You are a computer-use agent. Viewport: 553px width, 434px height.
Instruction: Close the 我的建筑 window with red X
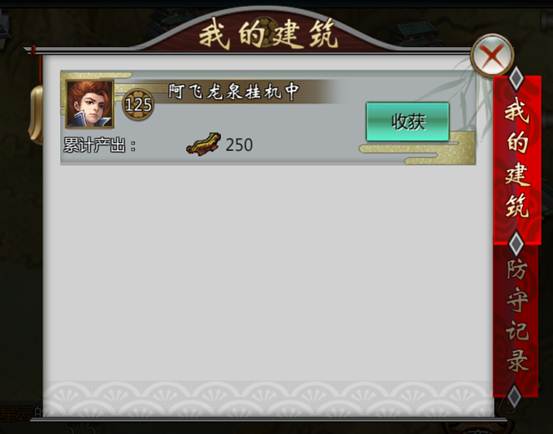(x=492, y=55)
